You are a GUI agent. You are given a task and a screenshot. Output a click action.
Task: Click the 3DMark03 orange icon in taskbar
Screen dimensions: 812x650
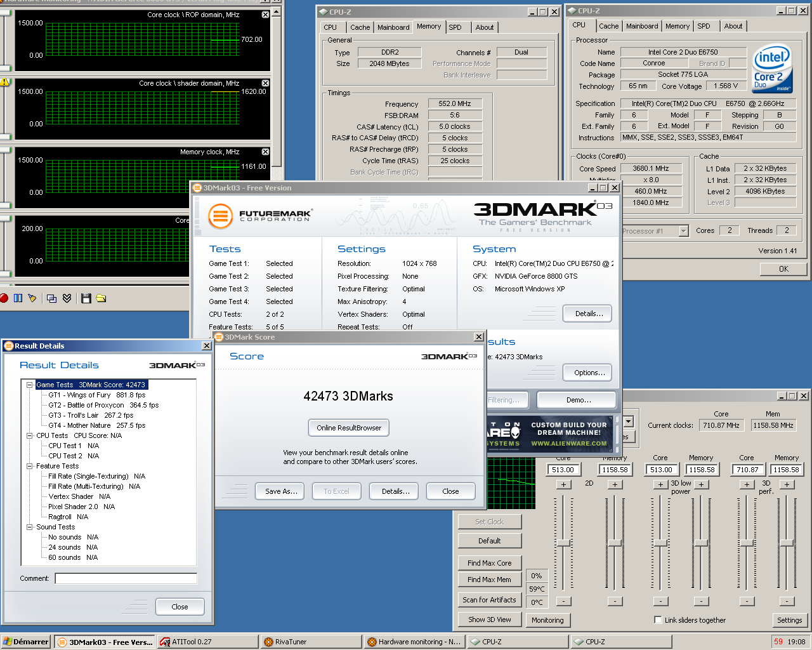point(62,642)
